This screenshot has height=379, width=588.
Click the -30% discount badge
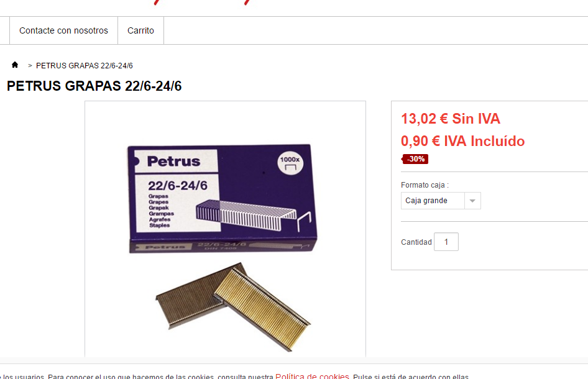tap(415, 159)
